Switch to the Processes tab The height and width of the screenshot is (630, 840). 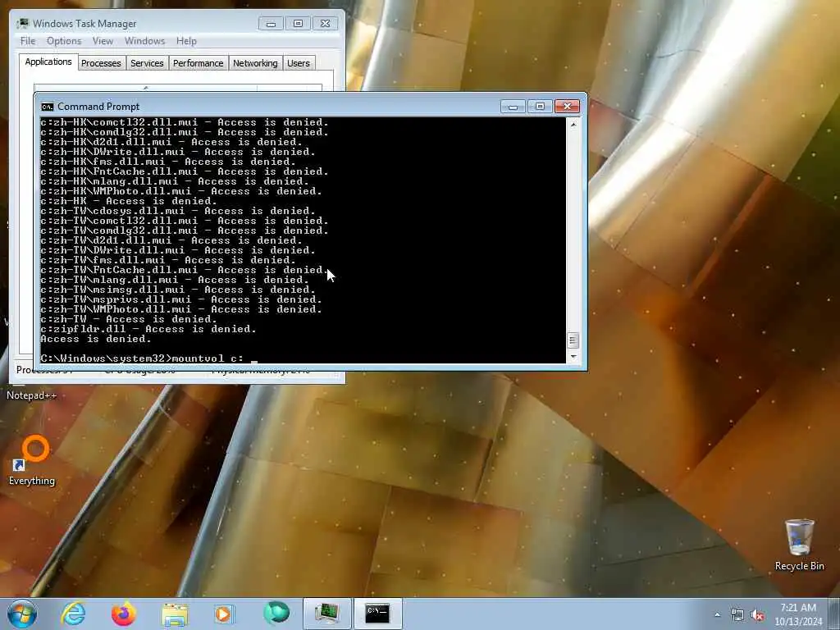click(101, 63)
